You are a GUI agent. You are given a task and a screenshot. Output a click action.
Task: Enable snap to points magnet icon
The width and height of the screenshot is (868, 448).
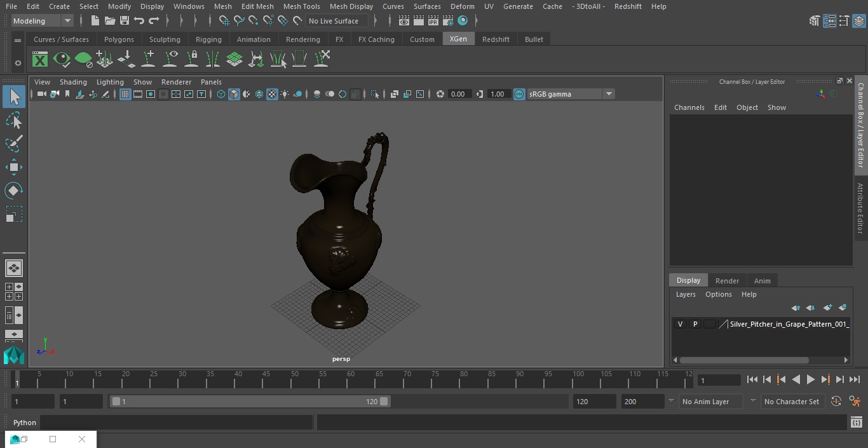[254, 21]
